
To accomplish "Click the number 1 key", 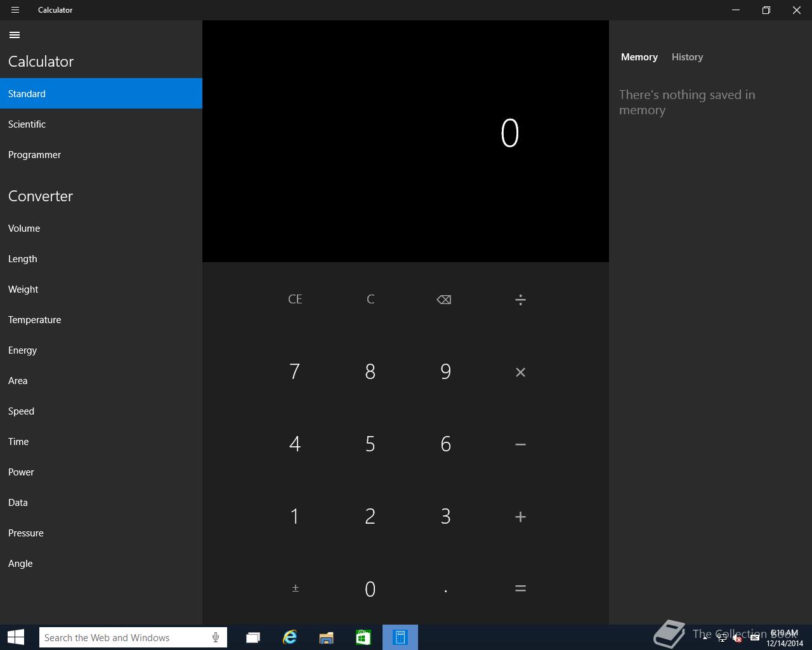I will (x=294, y=516).
